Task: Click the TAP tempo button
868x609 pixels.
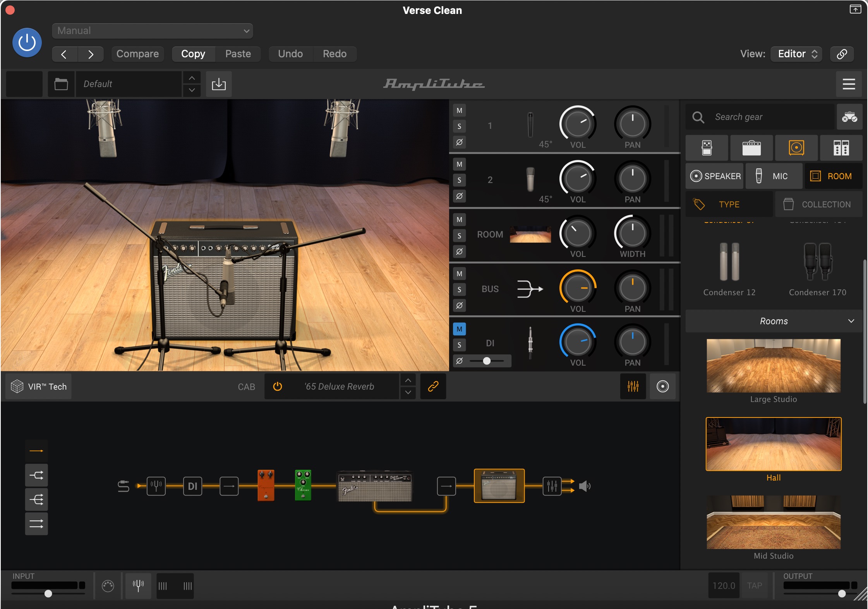Action: pos(754,586)
